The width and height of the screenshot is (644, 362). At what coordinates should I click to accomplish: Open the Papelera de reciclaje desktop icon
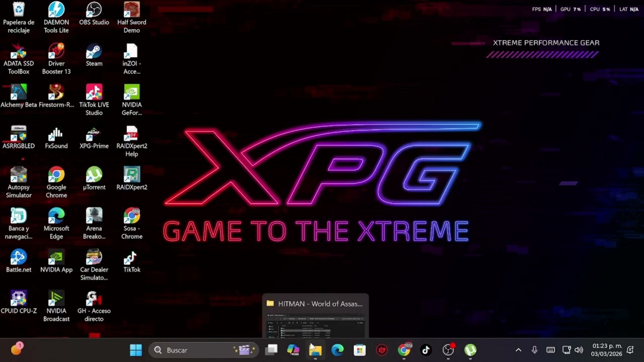[19, 18]
